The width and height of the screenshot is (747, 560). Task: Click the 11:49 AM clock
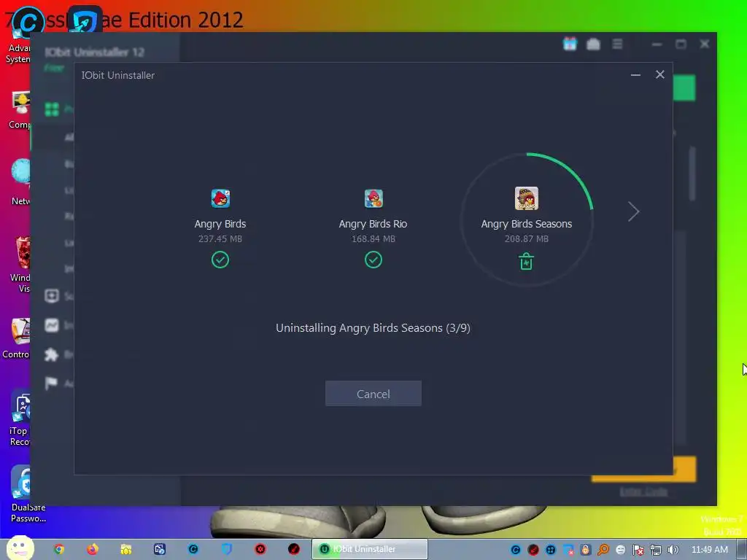[709, 550]
